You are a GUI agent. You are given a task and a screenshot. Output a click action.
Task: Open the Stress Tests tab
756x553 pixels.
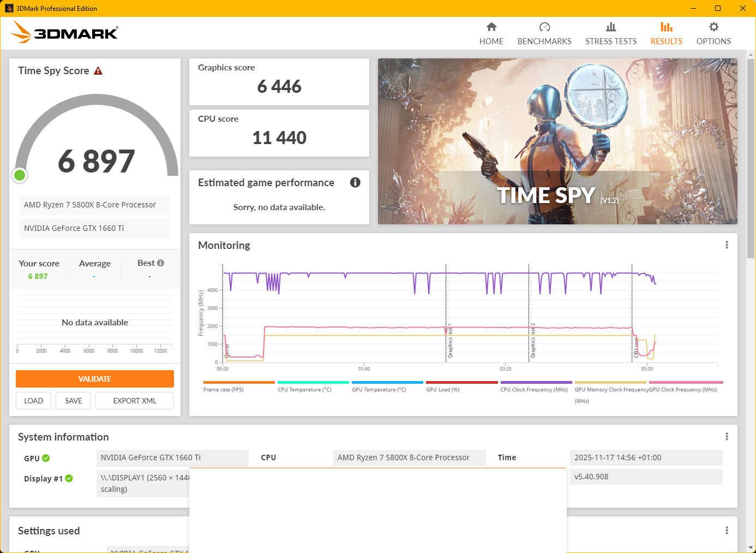click(611, 34)
